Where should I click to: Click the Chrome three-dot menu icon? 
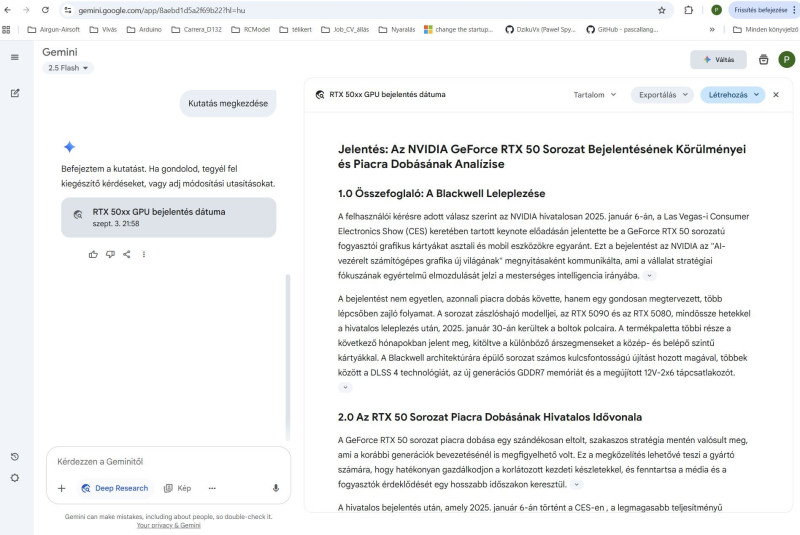pos(794,10)
